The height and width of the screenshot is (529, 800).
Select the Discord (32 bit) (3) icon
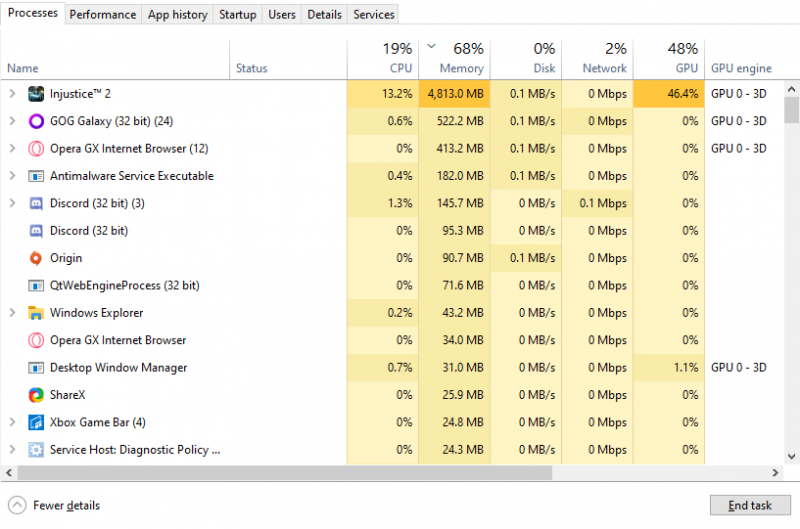point(36,203)
